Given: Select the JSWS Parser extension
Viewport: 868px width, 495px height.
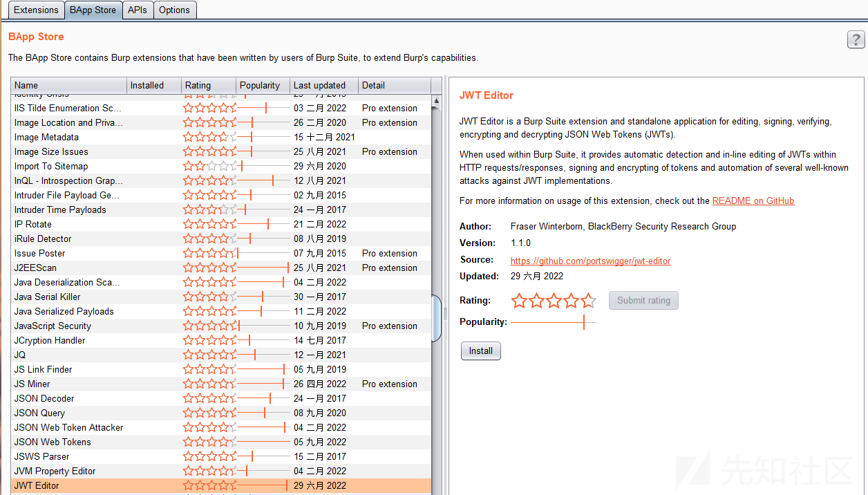Looking at the screenshot, I should pos(41,456).
